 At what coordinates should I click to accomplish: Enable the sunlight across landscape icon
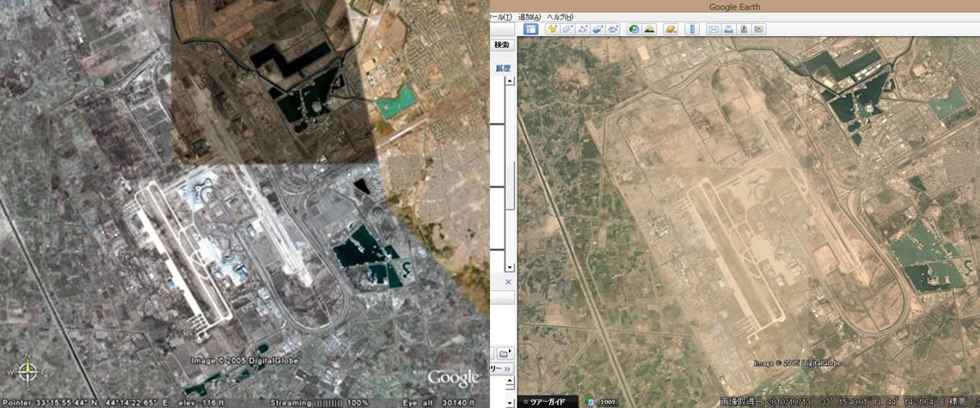[x=649, y=28]
